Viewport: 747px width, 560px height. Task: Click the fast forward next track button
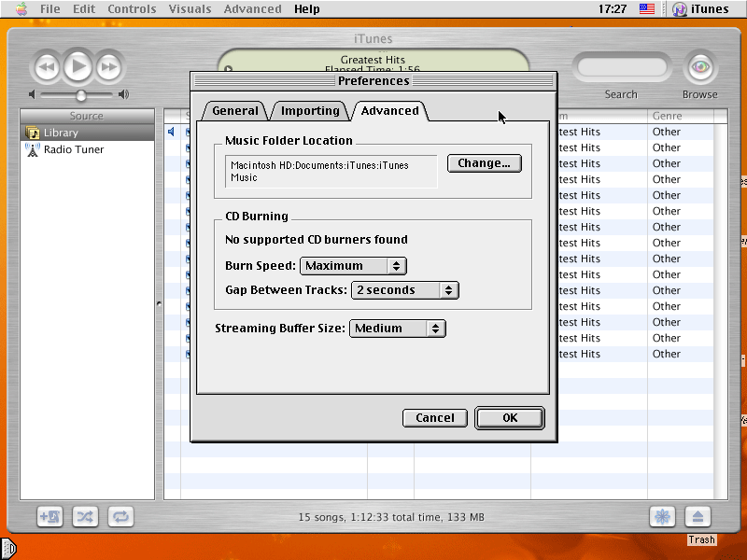[109, 67]
